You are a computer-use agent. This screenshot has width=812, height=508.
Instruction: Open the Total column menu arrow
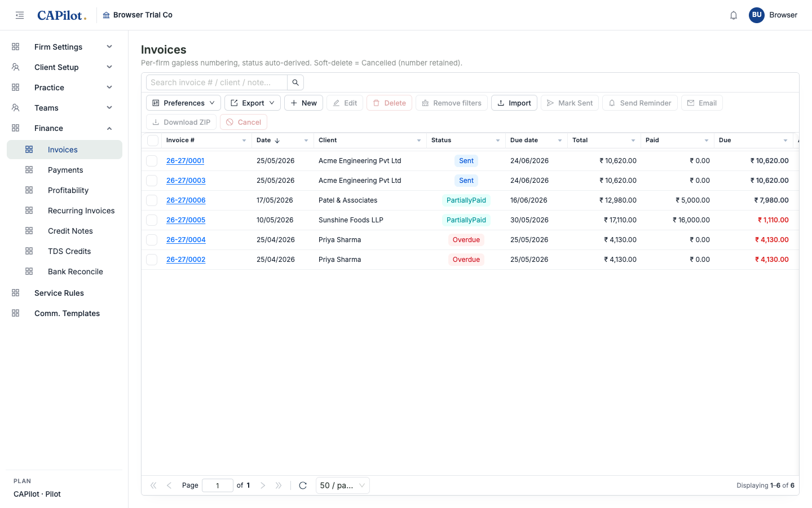(x=633, y=141)
